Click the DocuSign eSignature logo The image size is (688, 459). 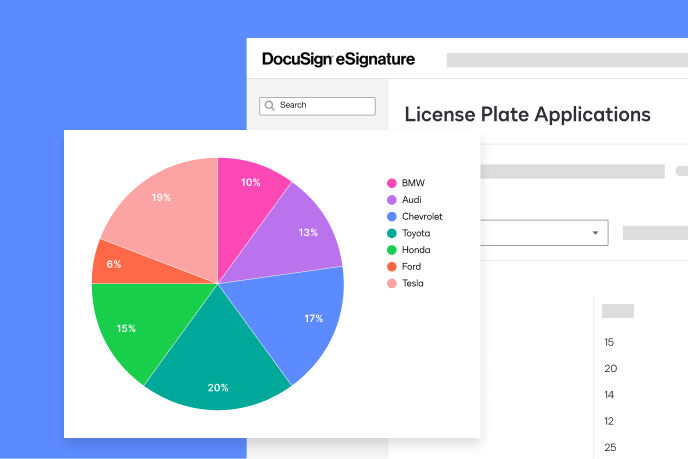point(338,59)
